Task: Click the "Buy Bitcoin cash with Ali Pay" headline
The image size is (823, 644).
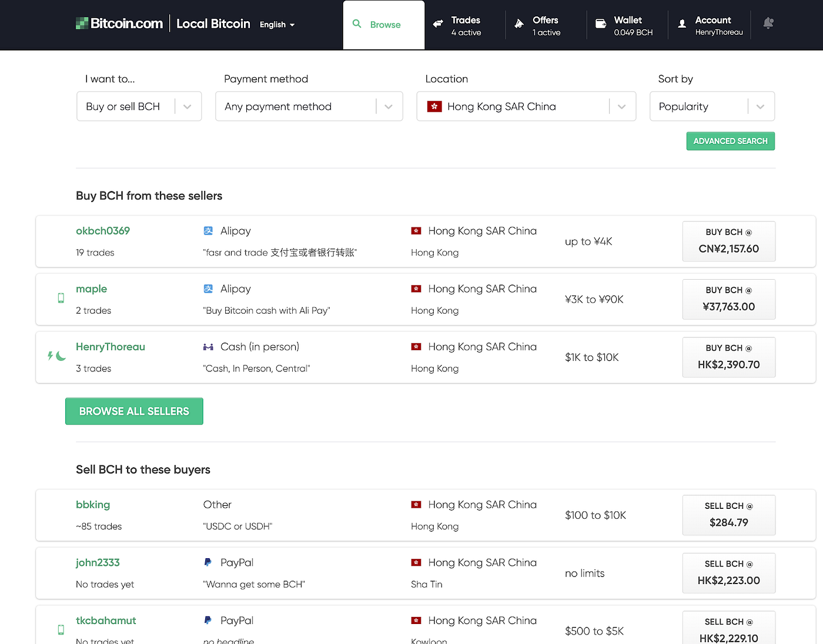Action: coord(267,310)
